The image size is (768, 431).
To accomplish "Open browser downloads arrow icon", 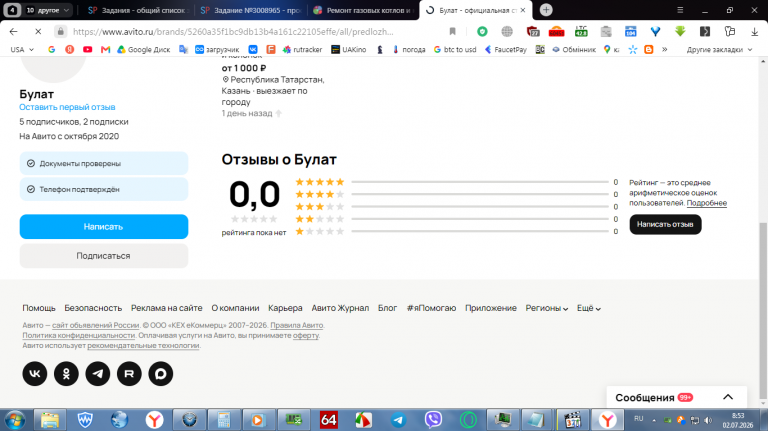I will coord(754,32).
